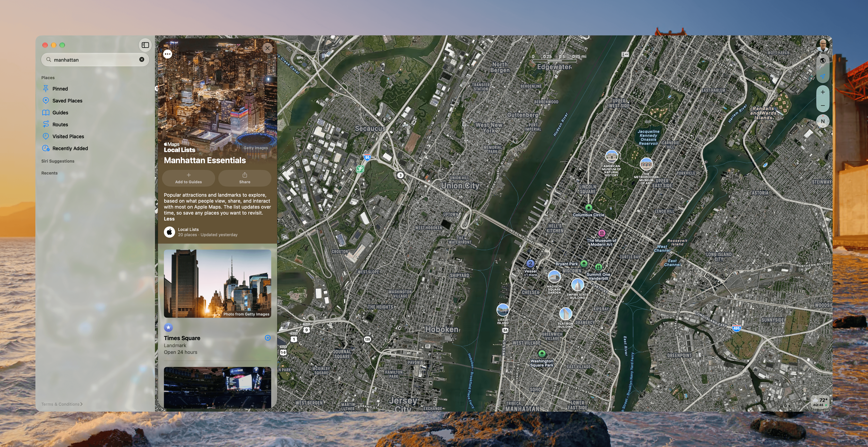Select the Vessel cluster pin marked 2

(530, 264)
